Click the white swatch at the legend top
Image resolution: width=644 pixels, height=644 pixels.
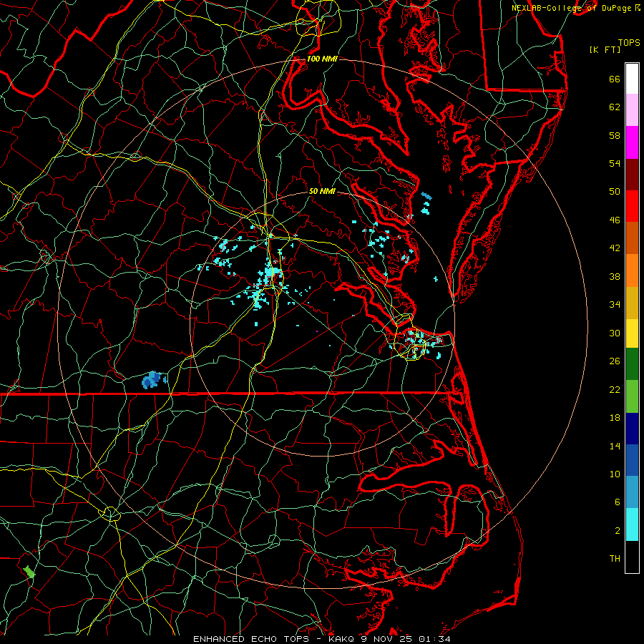pyautogui.click(x=632, y=79)
